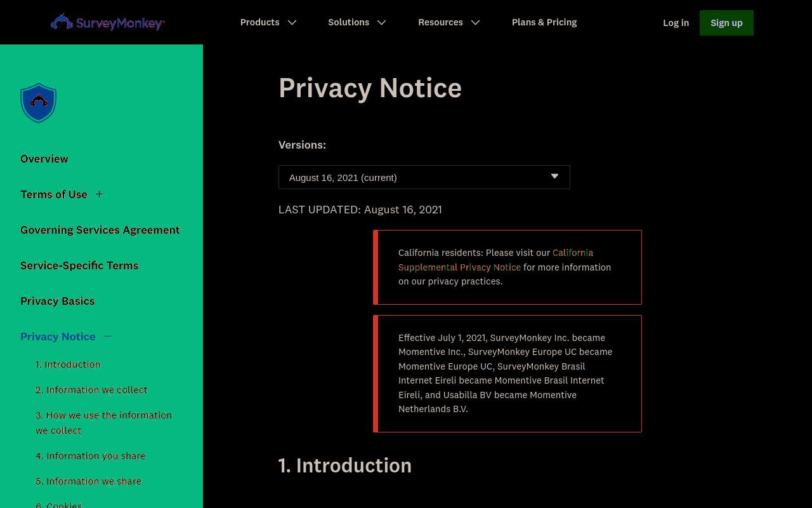Expand the Solutions chevron arrow
The height and width of the screenshot is (508, 812).
(x=382, y=22)
